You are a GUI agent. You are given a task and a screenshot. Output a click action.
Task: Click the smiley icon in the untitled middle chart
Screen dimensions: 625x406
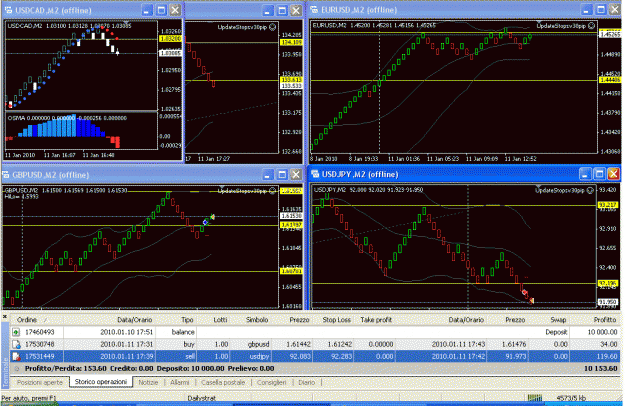point(272,27)
